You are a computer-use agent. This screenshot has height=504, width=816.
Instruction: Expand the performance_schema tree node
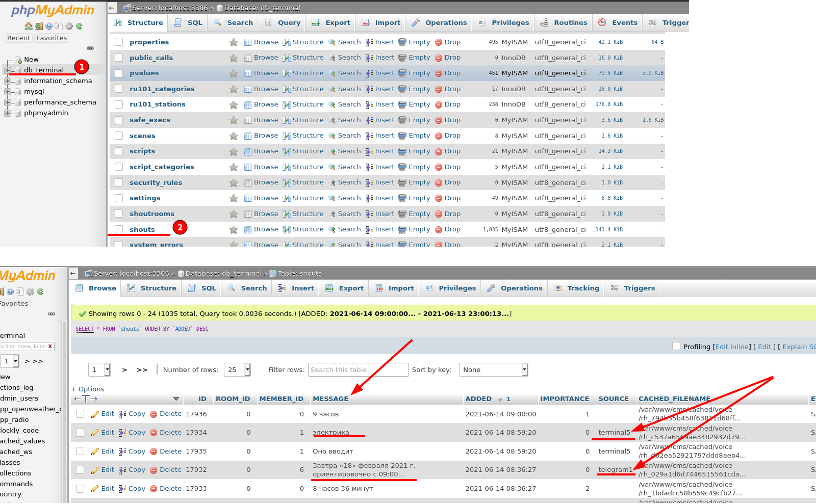coord(8,102)
